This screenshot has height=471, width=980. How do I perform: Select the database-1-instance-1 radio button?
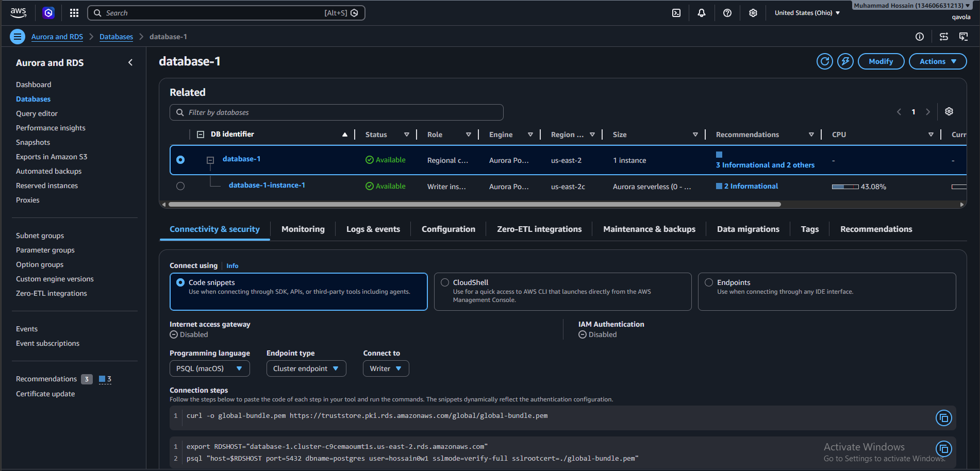[180, 186]
